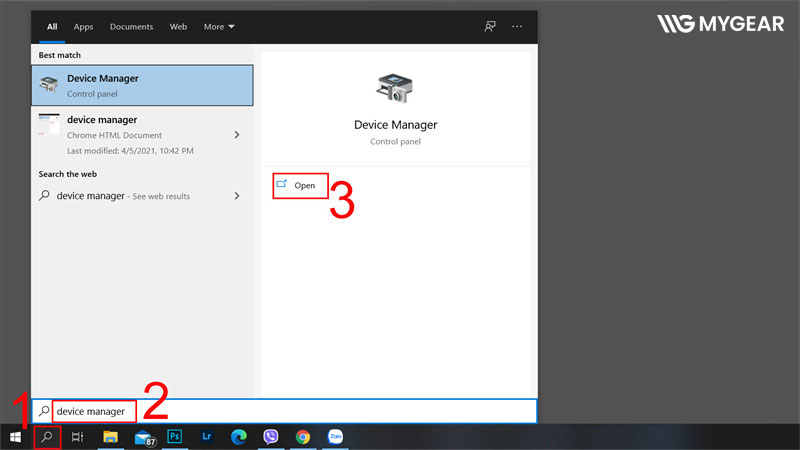This screenshot has width=800, height=450.
Task: Click Open for Device Manager
Action: 304,186
